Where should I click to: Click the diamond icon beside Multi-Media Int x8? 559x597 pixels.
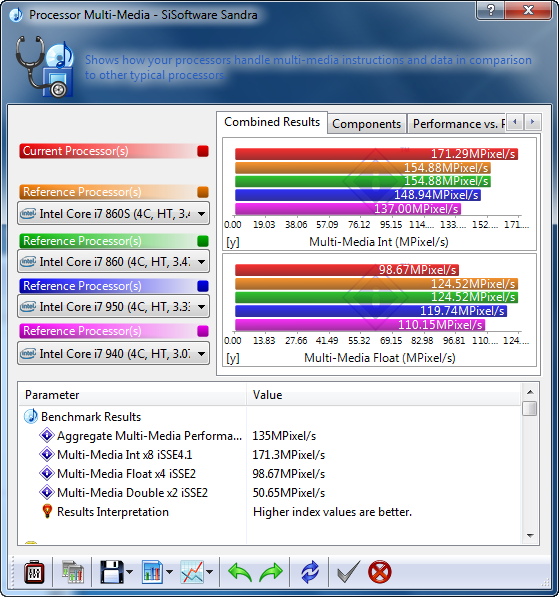tap(47, 454)
